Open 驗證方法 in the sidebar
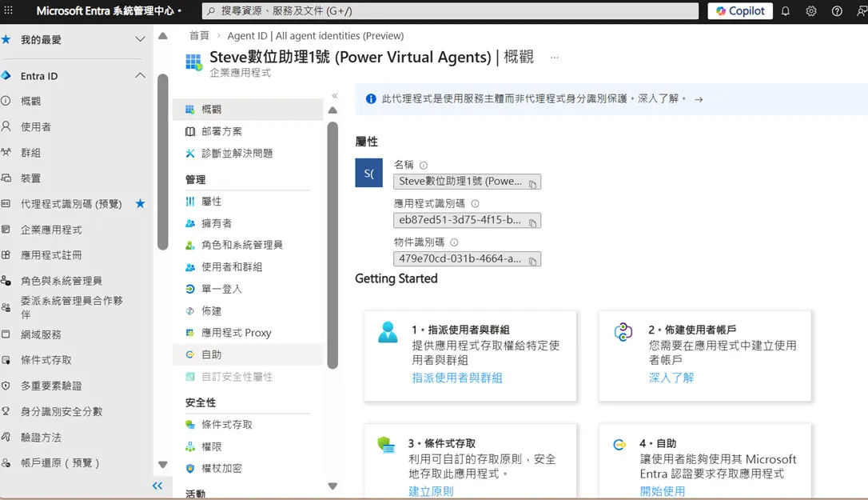 point(41,438)
